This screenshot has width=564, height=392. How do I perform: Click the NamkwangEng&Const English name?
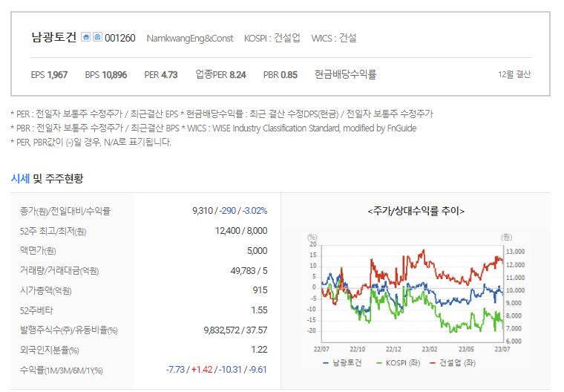(x=190, y=38)
